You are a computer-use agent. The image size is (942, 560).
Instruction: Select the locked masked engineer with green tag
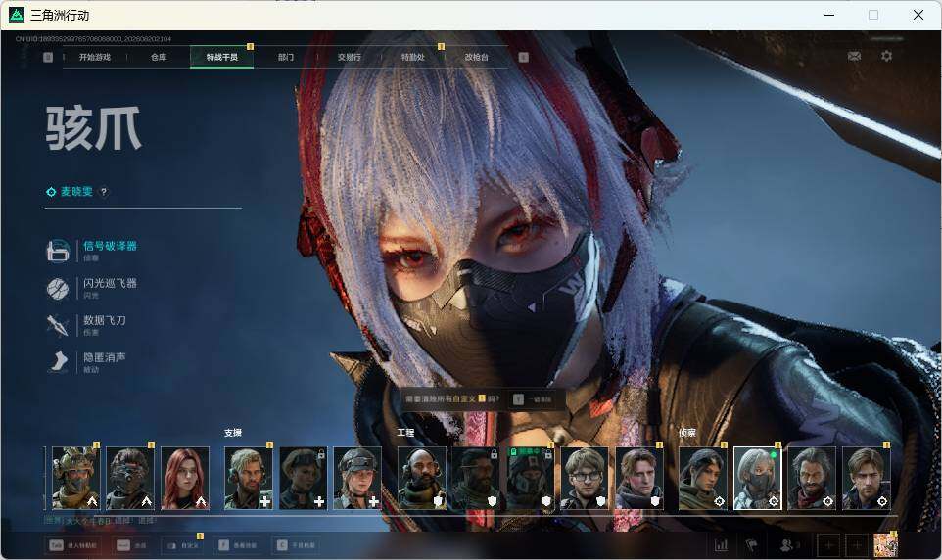tap(530, 478)
